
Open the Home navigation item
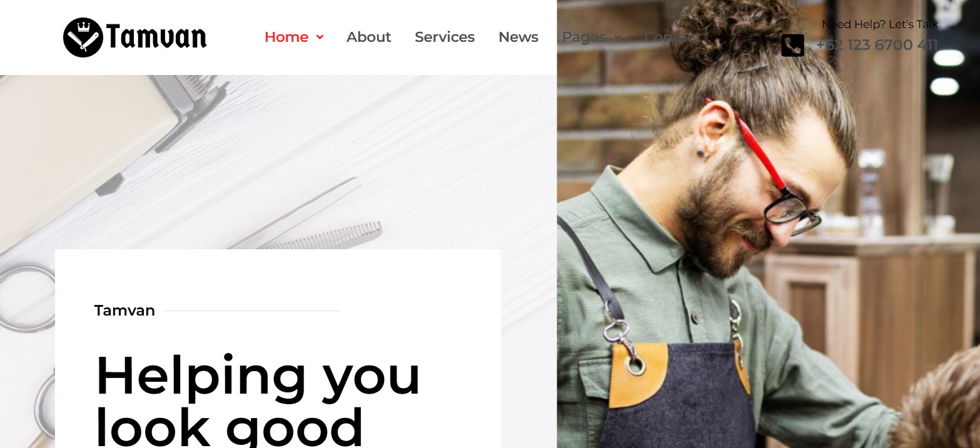tap(286, 37)
